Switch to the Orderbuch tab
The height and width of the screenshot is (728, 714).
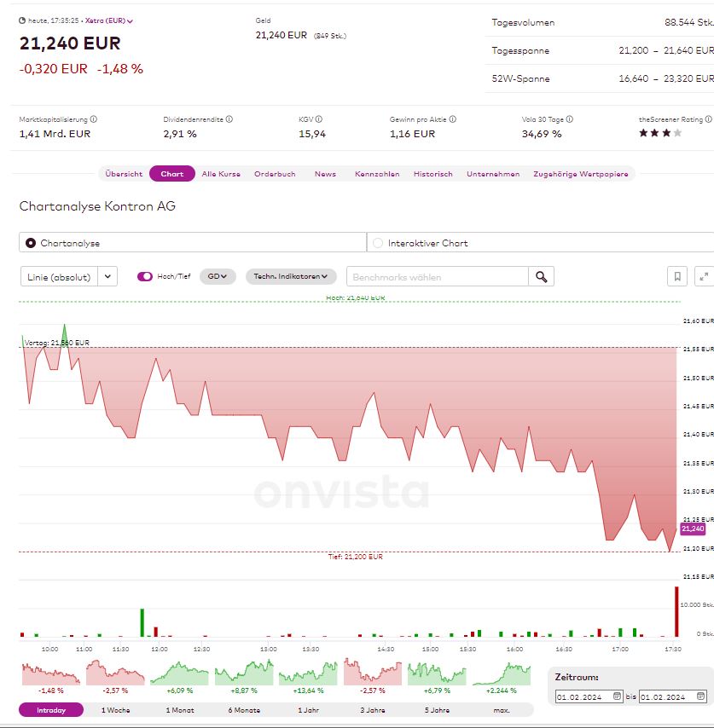pyautogui.click(x=275, y=174)
